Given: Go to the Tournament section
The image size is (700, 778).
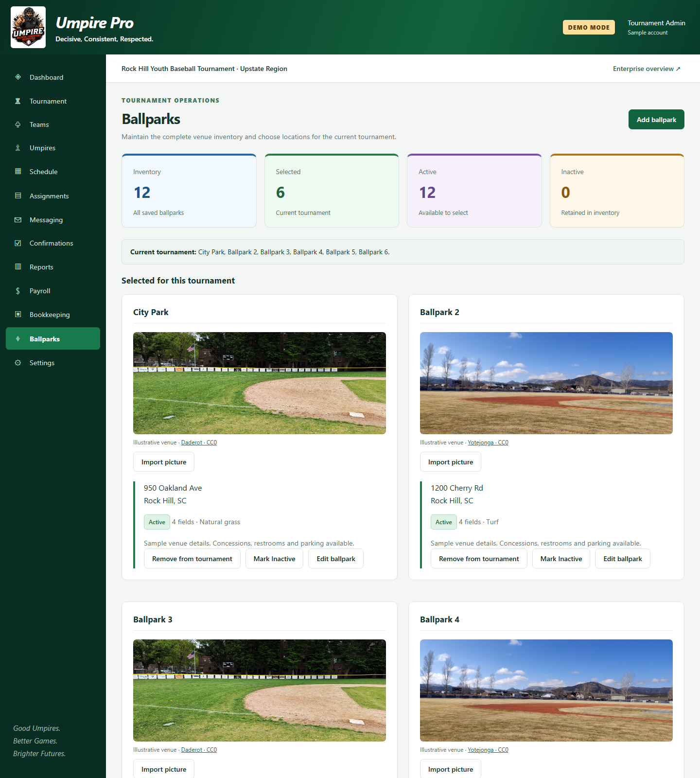Looking at the screenshot, I should click(53, 101).
